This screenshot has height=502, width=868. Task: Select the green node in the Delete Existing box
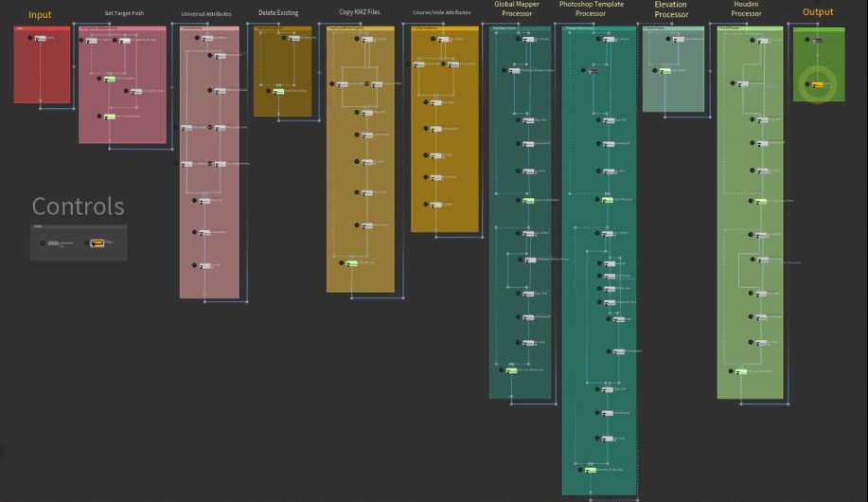click(x=278, y=91)
